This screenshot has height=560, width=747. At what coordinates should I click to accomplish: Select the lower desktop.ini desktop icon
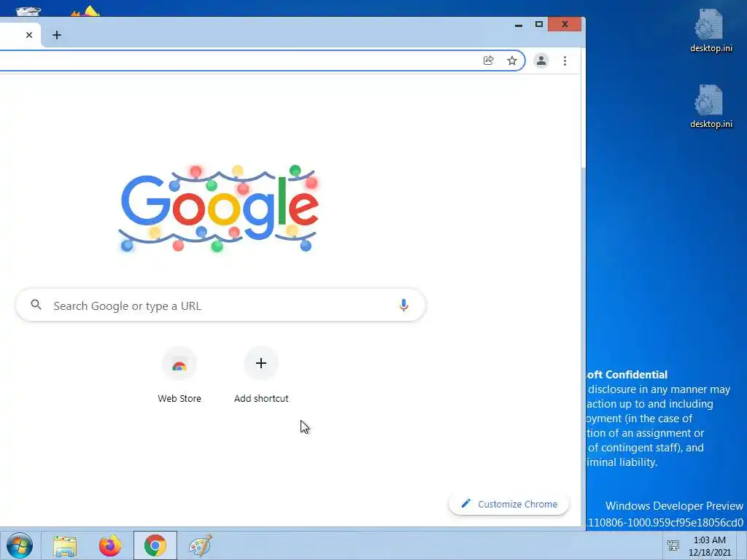click(711, 106)
